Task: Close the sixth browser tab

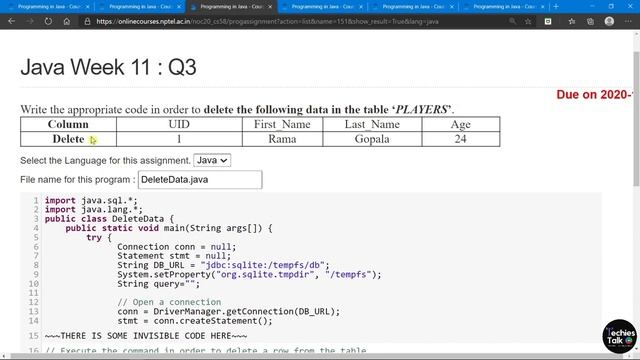Action: (x=542, y=7)
